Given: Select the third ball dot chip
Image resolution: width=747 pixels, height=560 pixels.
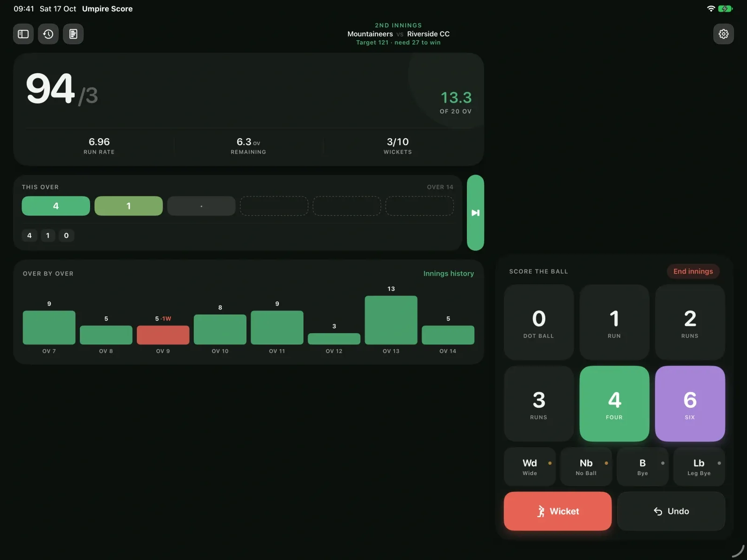Looking at the screenshot, I should tap(201, 206).
